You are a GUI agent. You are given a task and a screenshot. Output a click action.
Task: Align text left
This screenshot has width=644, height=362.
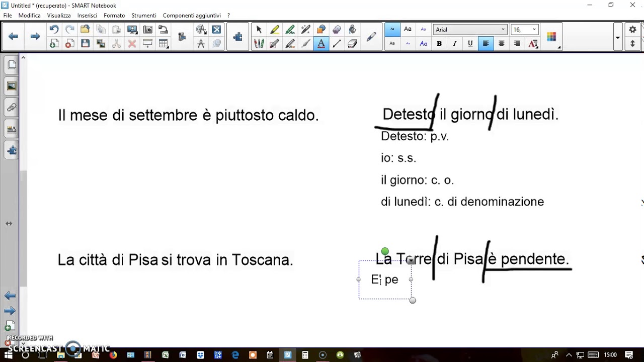pyautogui.click(x=486, y=44)
